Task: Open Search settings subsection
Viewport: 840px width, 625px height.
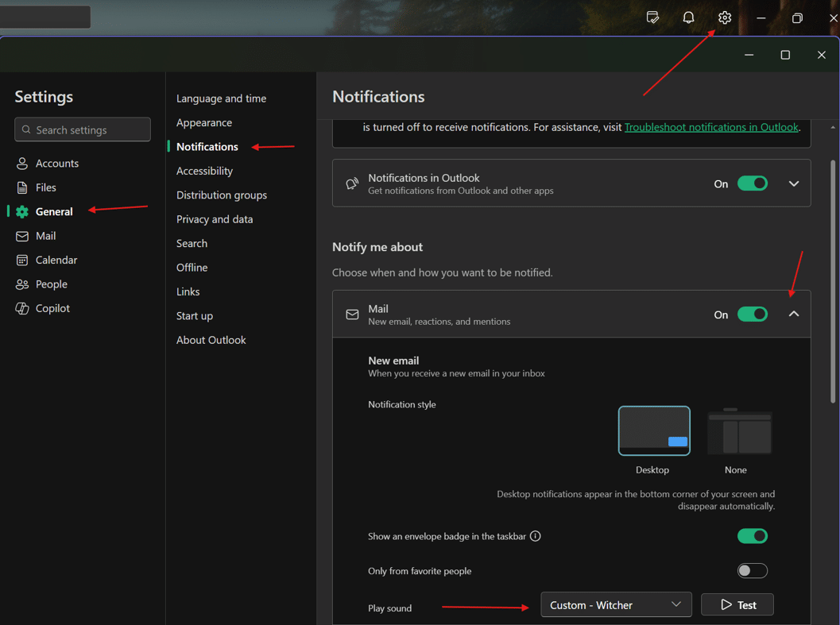Action: click(192, 243)
